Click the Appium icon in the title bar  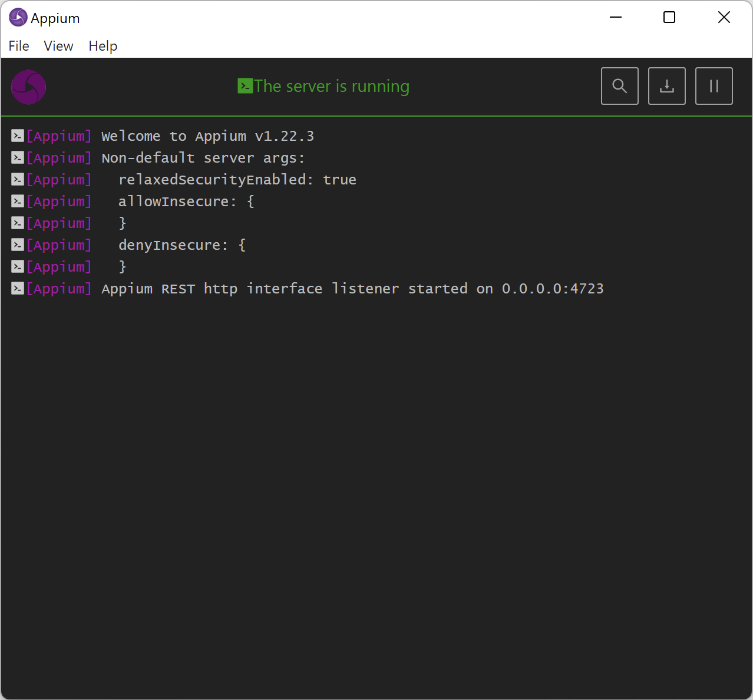(x=18, y=18)
